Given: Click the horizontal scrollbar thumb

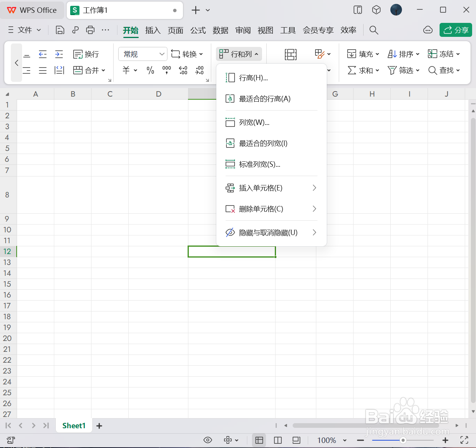Looking at the screenshot, I should coord(366,426).
